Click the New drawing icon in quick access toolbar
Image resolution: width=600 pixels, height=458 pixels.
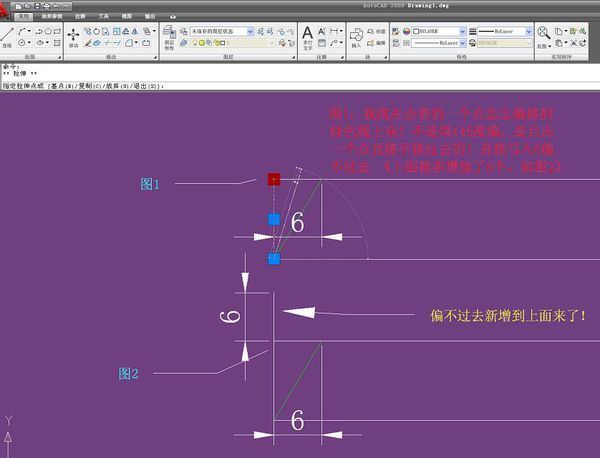18,7
